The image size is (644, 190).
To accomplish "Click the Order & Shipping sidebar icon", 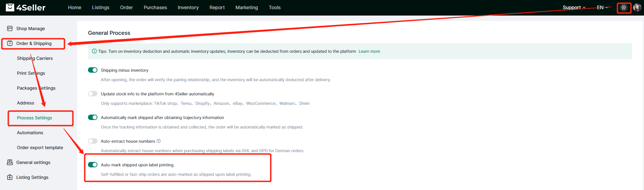I will pyautogui.click(x=10, y=44).
